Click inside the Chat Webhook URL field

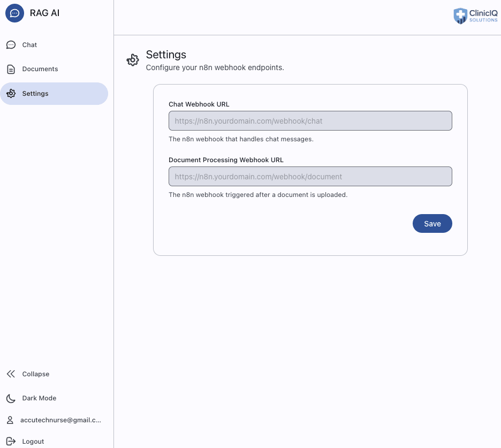(310, 120)
